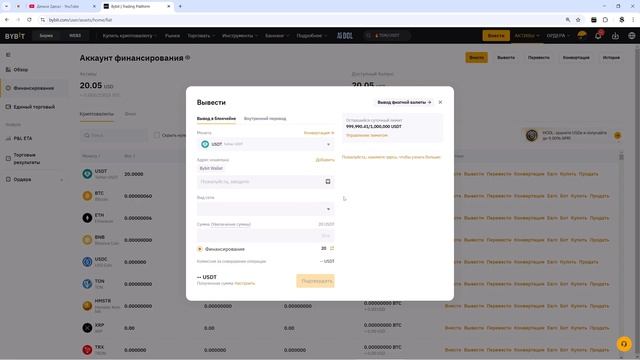The image size is (640, 360).
Task: Click the ETH coin icon in asset list
Action: (x=87, y=218)
